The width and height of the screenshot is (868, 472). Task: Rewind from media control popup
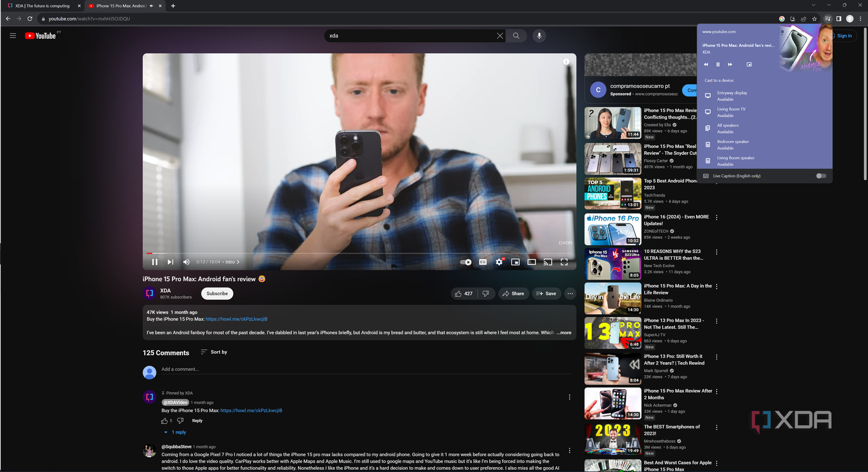coord(706,65)
